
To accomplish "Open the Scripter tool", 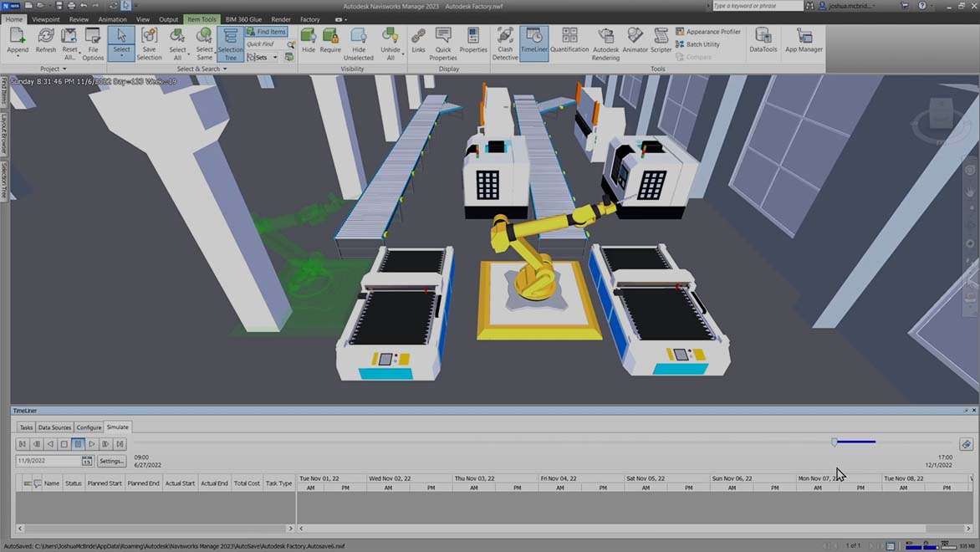I will click(x=661, y=43).
